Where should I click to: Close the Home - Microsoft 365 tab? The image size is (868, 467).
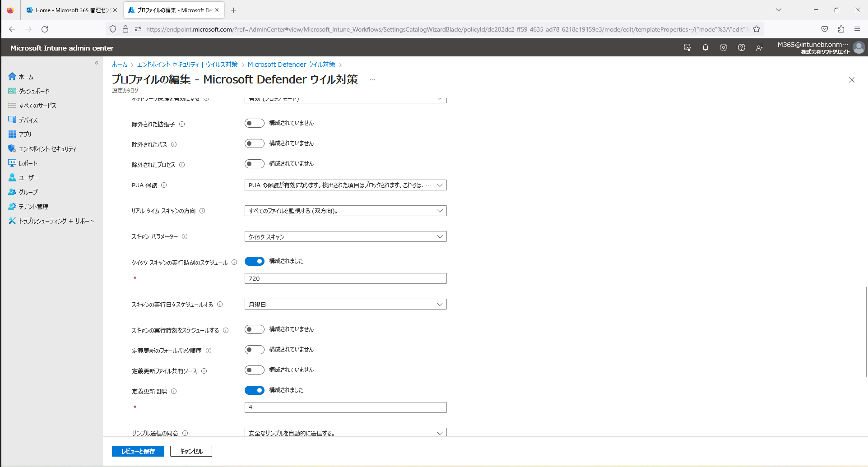115,10
